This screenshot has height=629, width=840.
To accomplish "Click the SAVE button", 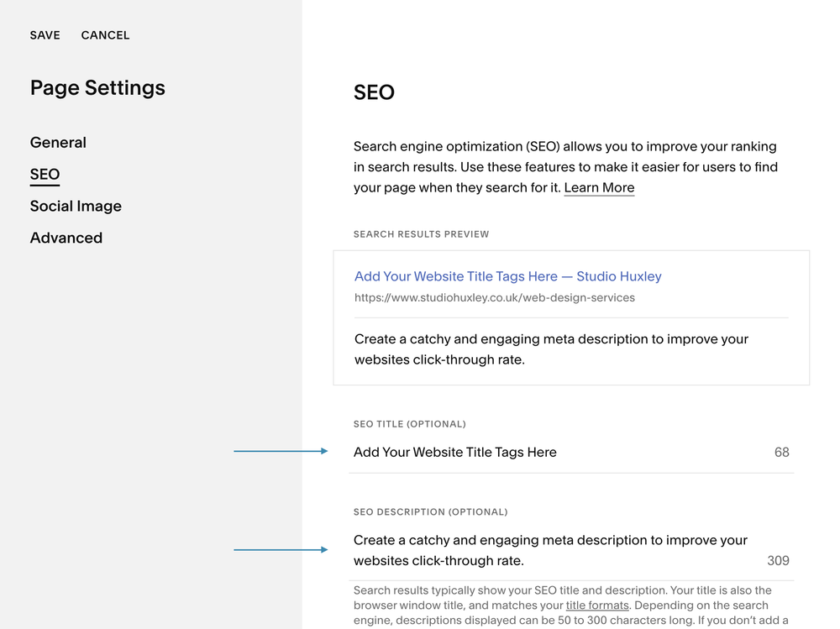I will tap(45, 35).
